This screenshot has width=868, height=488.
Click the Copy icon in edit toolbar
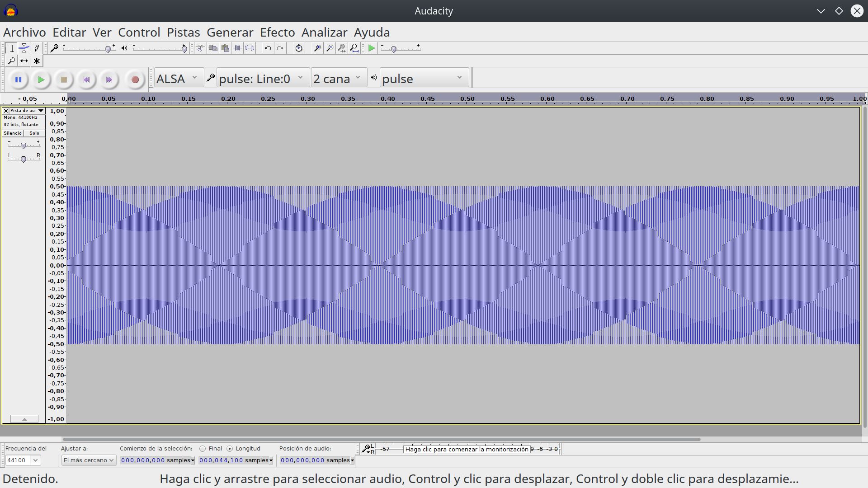(213, 48)
